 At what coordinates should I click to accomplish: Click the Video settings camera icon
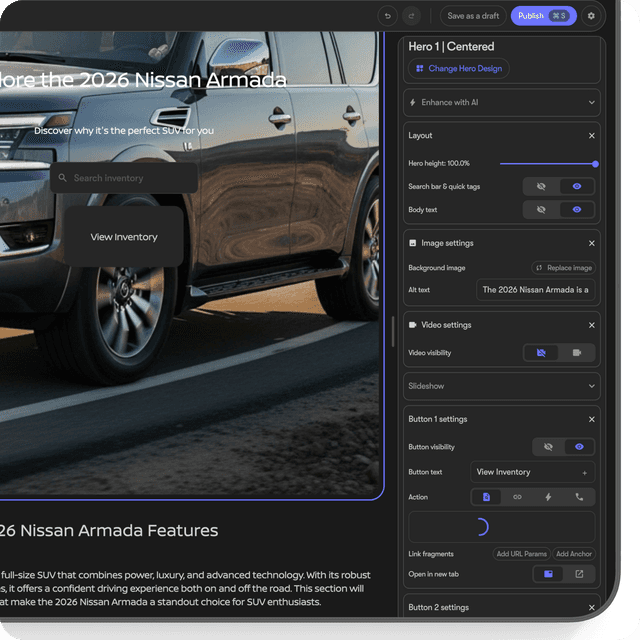412,325
